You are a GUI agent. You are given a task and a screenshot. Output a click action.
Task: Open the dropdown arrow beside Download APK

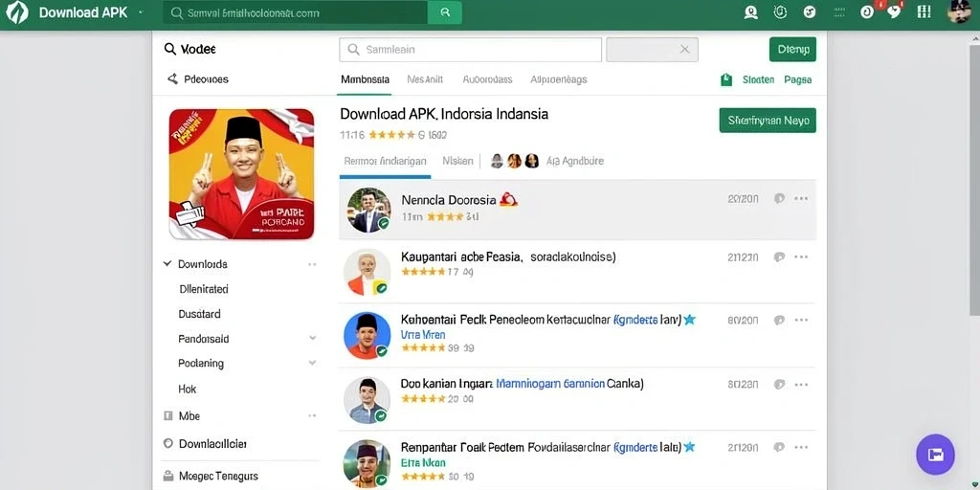tap(140, 12)
